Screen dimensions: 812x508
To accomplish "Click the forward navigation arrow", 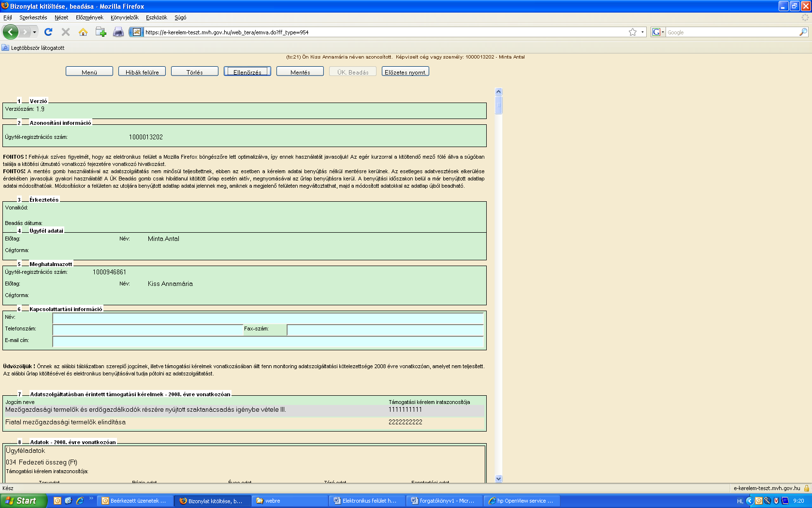I will point(25,32).
